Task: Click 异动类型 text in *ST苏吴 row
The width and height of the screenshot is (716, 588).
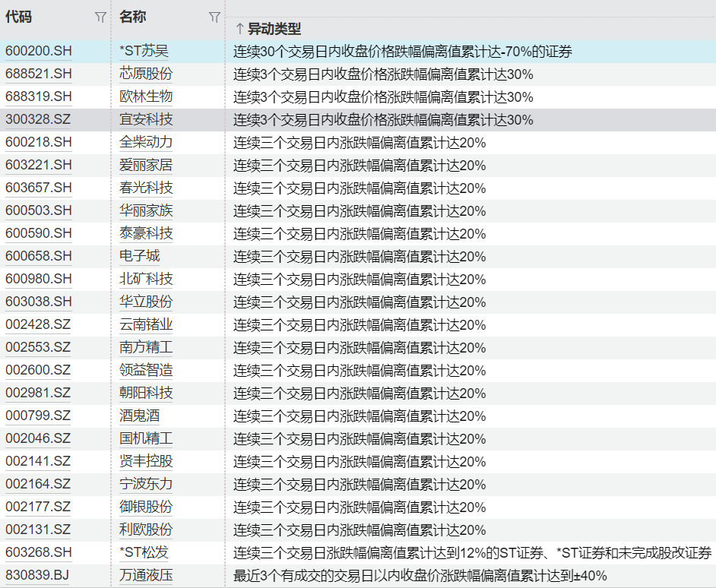Action: tap(403, 52)
